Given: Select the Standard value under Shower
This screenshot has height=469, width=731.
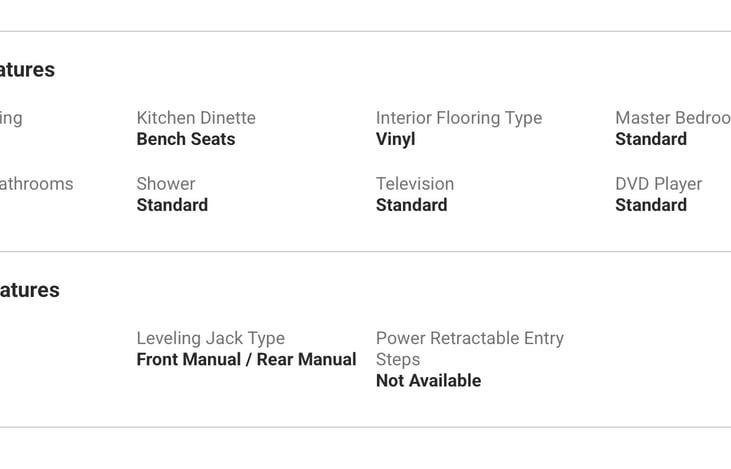Looking at the screenshot, I should click(x=172, y=205).
